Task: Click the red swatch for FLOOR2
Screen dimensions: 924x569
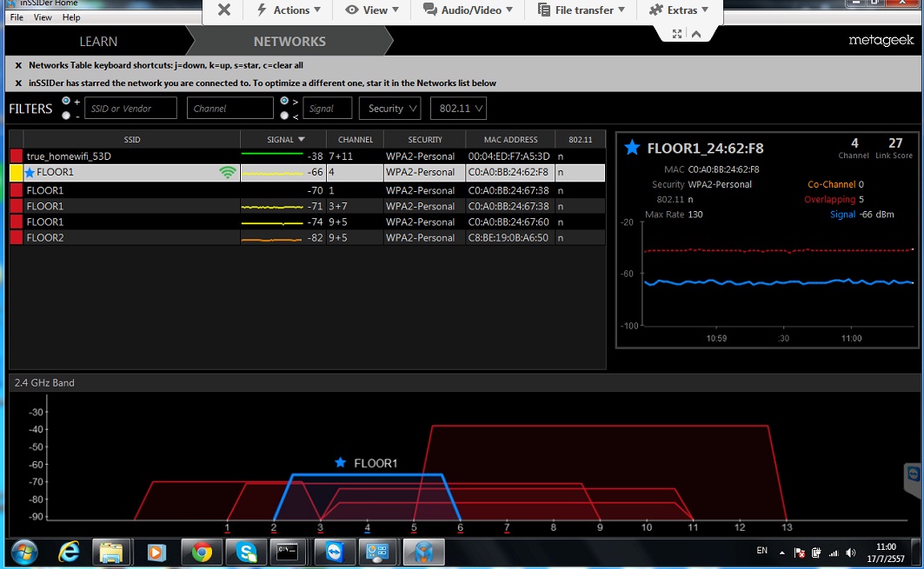Action: 16,237
